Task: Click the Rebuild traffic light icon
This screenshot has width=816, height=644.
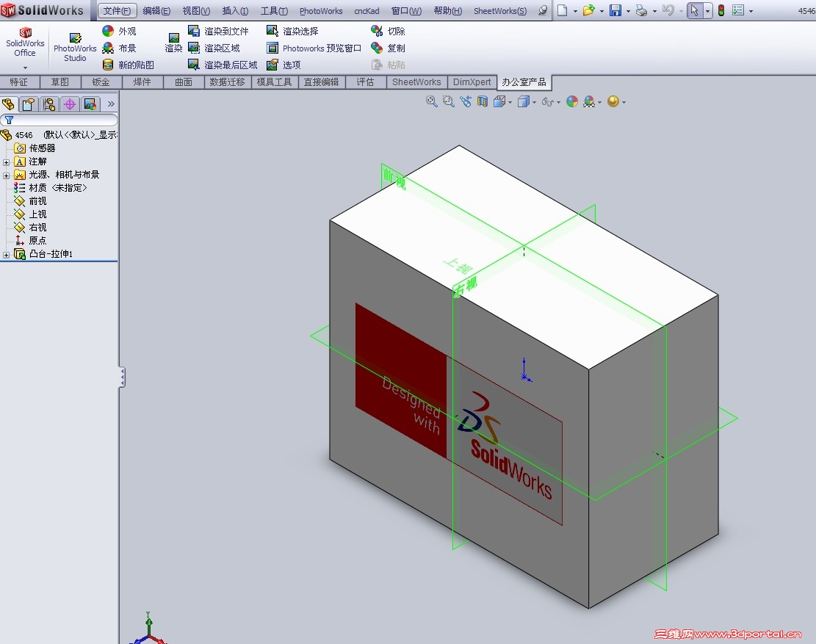Action: (x=721, y=10)
